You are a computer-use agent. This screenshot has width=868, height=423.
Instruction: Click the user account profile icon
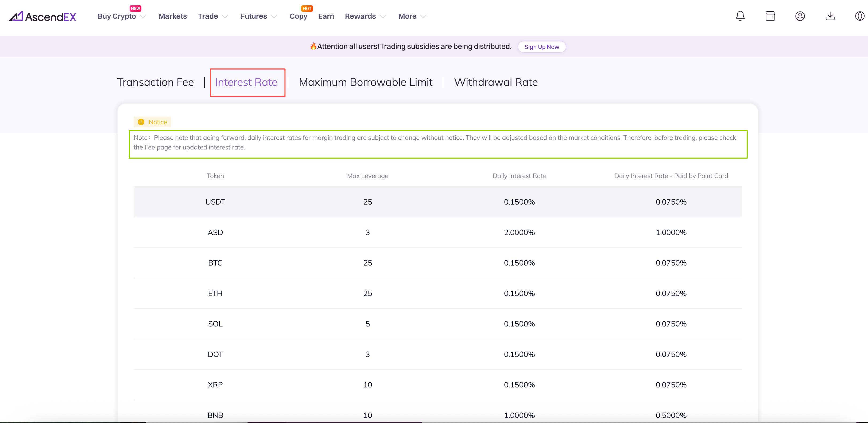(x=800, y=16)
